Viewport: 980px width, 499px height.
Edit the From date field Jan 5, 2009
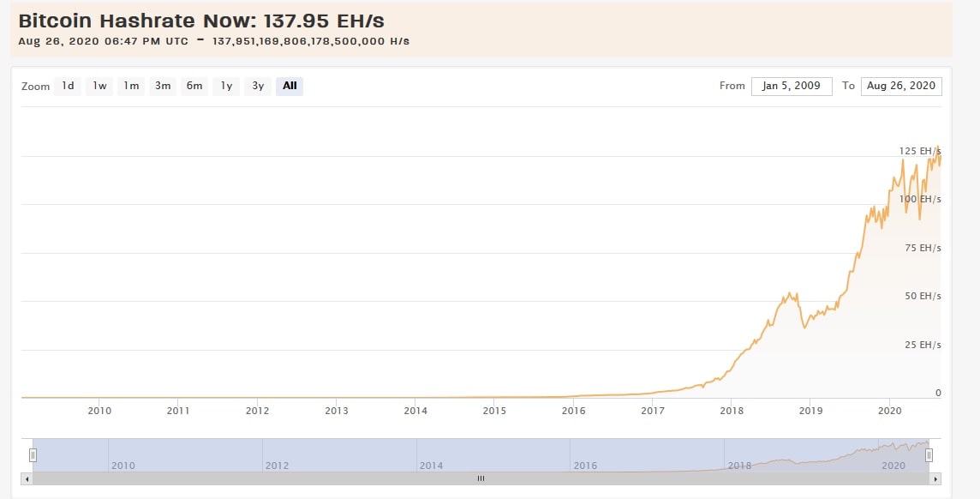[792, 87]
